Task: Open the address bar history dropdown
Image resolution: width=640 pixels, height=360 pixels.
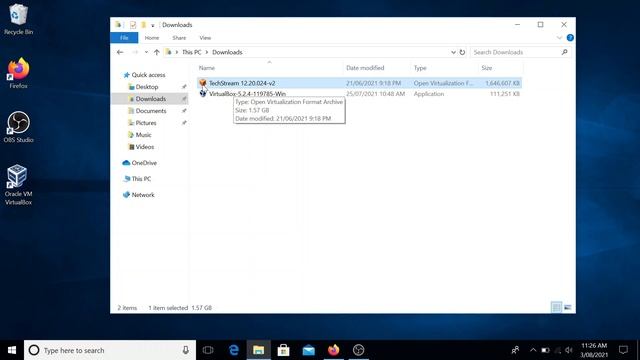Action: click(x=453, y=52)
